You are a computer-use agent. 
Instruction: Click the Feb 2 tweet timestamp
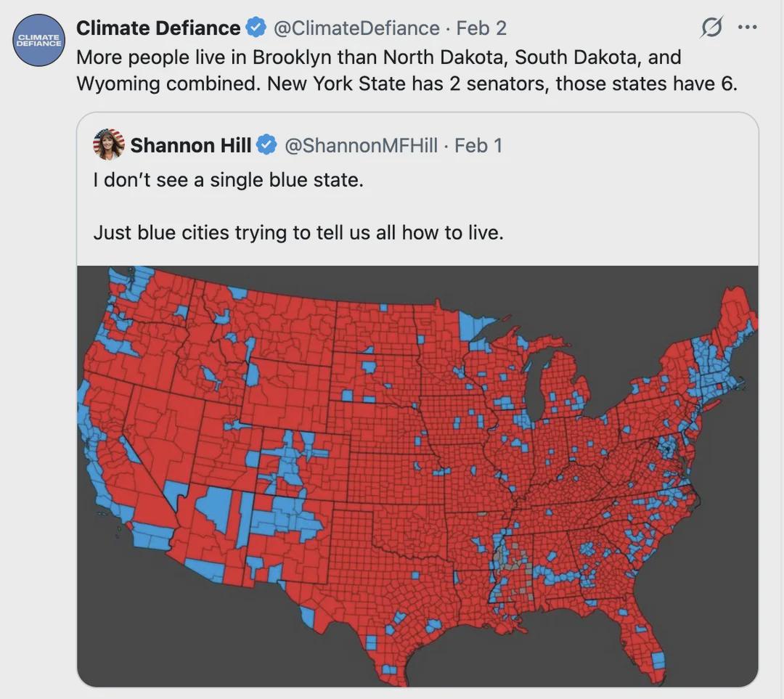point(481,28)
